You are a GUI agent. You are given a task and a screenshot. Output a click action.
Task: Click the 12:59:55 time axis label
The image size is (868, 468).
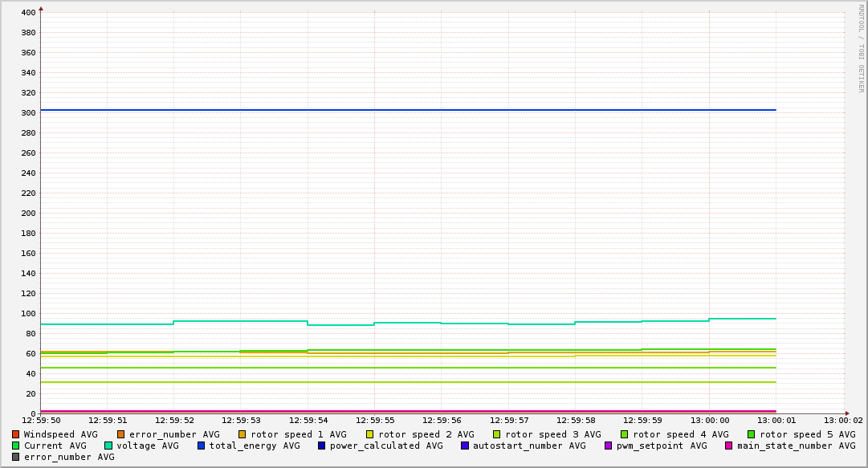(x=374, y=420)
